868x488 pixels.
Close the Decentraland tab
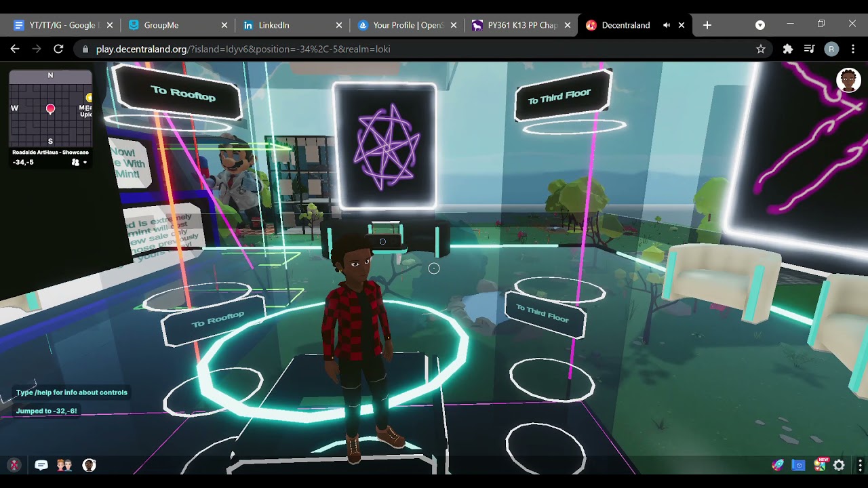pyautogui.click(x=682, y=25)
